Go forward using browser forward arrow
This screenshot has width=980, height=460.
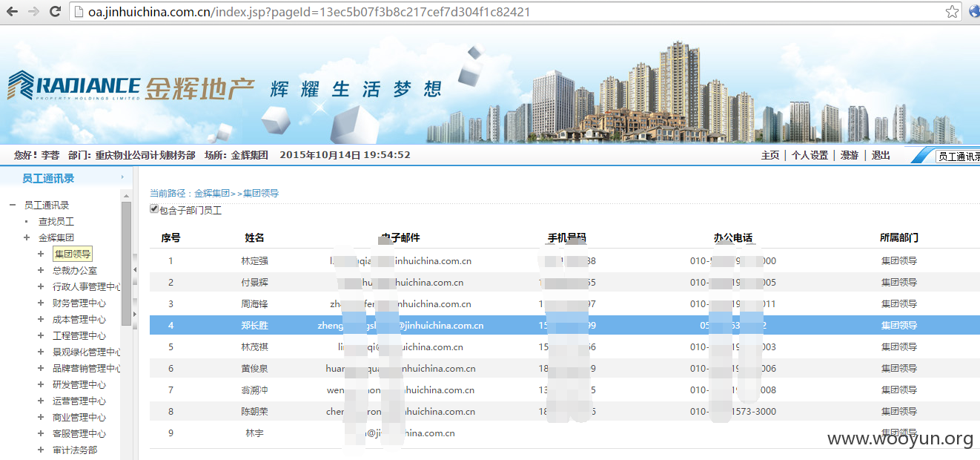pyautogui.click(x=34, y=12)
